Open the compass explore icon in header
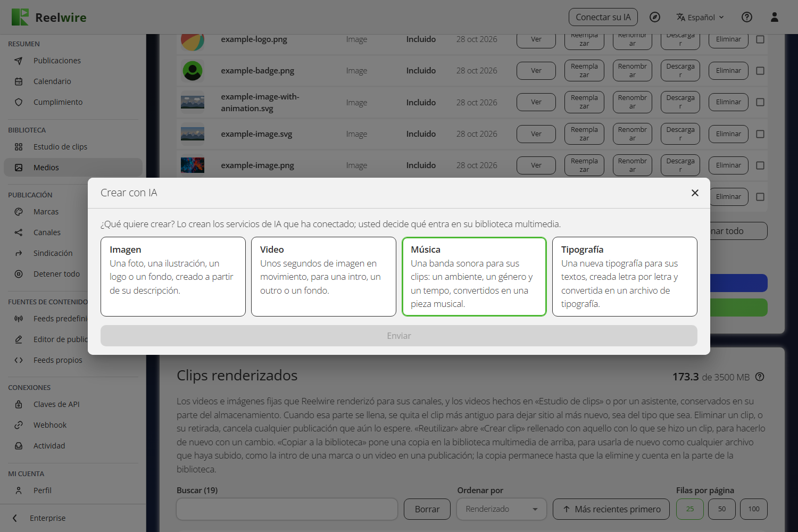Screen dimensions: 798x532 pos(655,17)
